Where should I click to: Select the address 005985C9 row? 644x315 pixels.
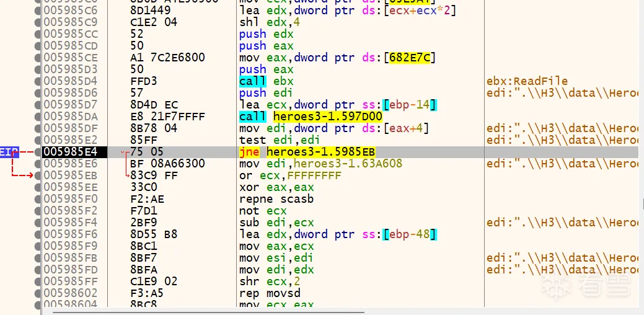(x=71, y=22)
